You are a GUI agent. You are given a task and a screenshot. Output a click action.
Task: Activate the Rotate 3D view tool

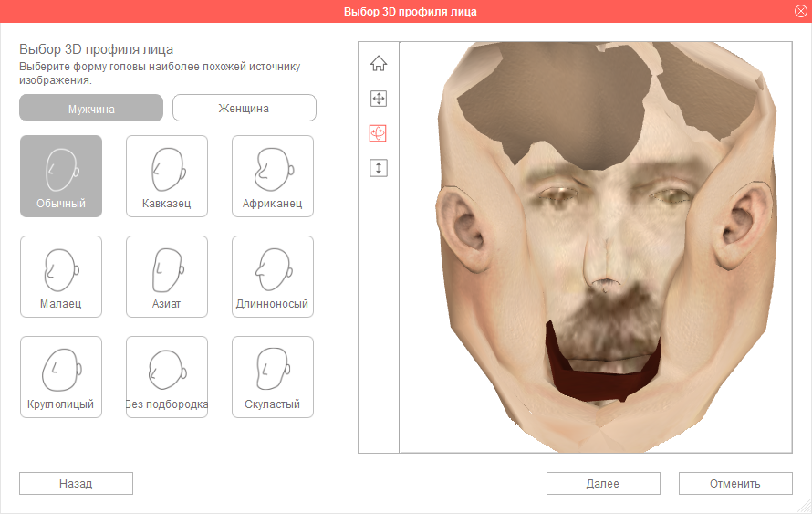pyautogui.click(x=378, y=133)
